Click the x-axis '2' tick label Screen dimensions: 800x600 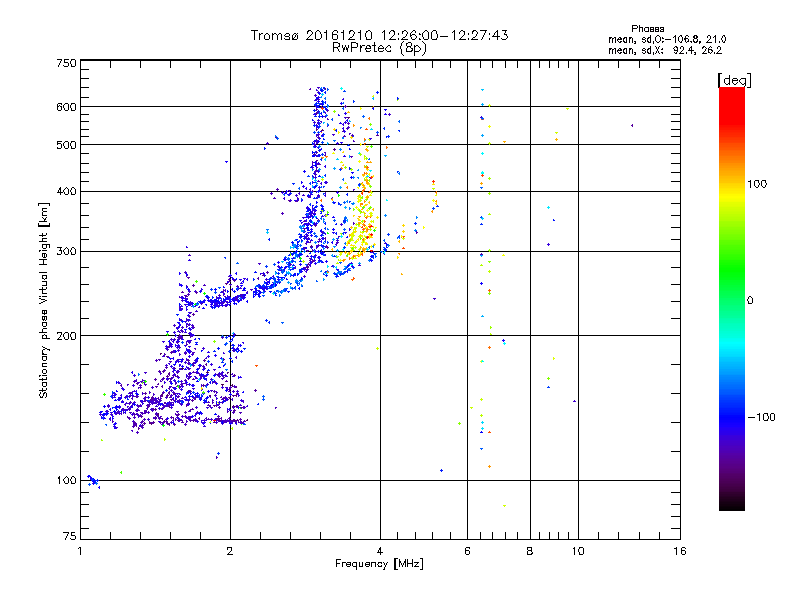230,551
